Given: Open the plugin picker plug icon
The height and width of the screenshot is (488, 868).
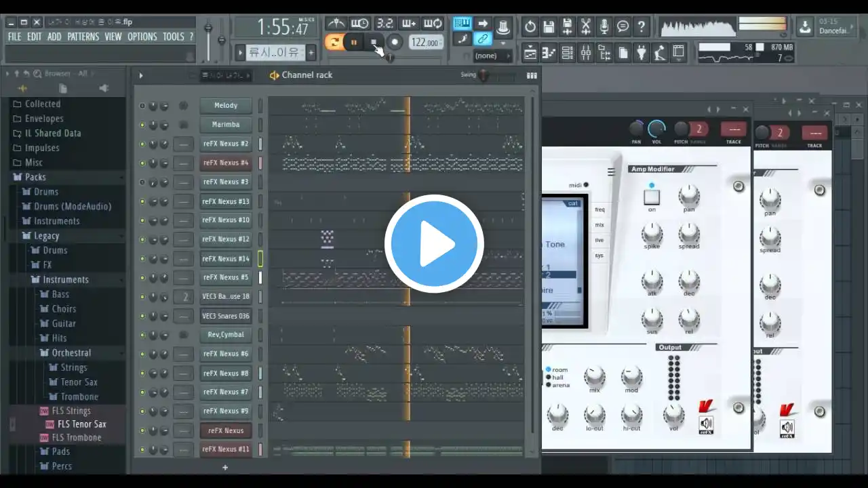Looking at the screenshot, I should [x=641, y=52].
